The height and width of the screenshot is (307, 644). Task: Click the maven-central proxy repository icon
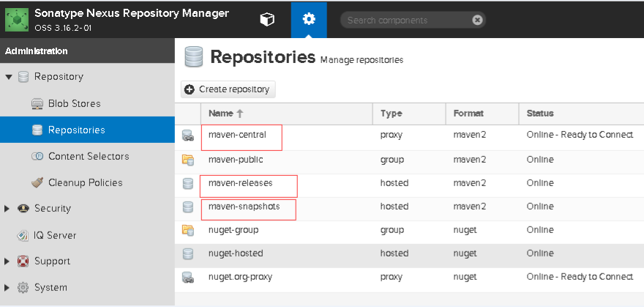(x=187, y=135)
